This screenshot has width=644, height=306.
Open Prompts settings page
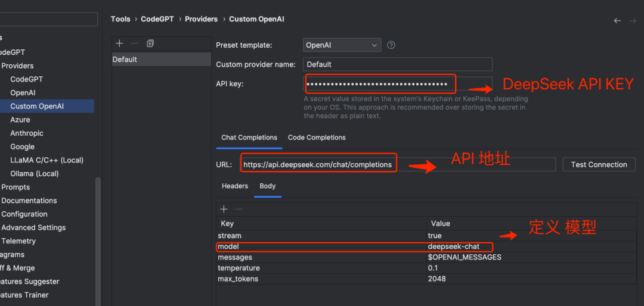tap(16, 188)
